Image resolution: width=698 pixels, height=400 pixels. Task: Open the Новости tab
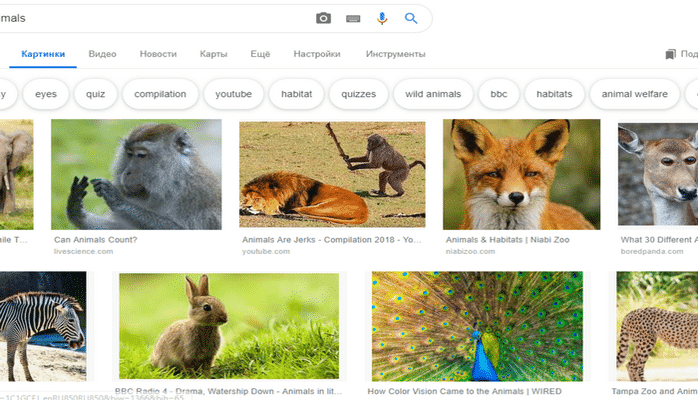point(158,54)
